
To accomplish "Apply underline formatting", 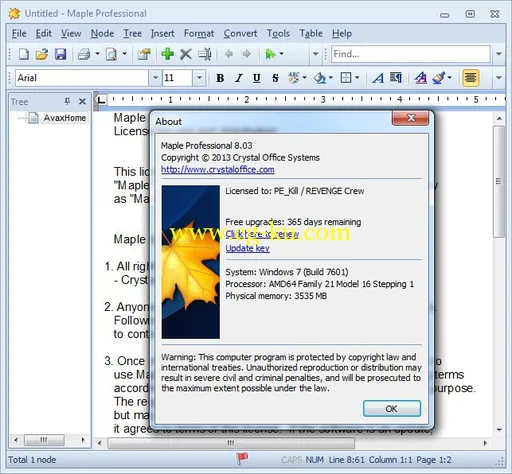I will (257, 78).
